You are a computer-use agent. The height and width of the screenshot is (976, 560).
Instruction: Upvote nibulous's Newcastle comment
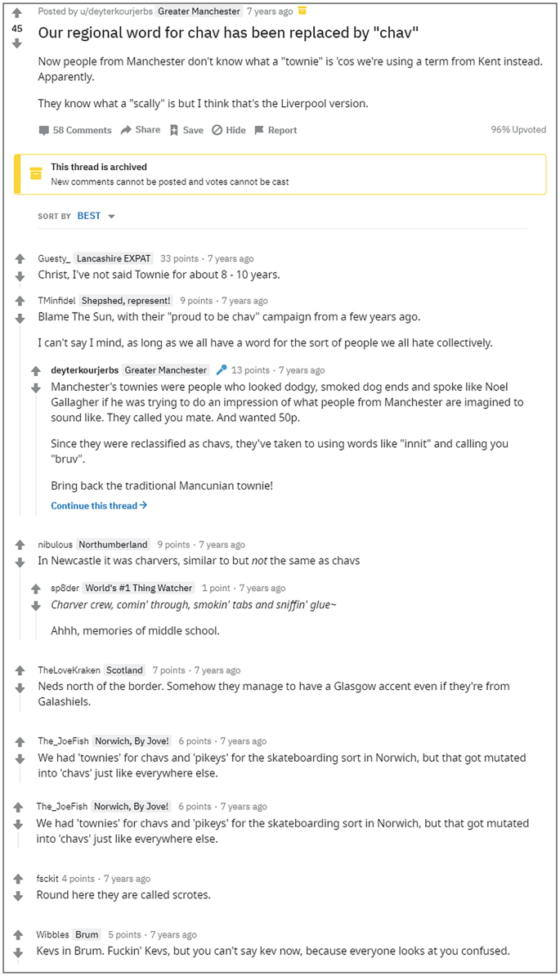20,544
